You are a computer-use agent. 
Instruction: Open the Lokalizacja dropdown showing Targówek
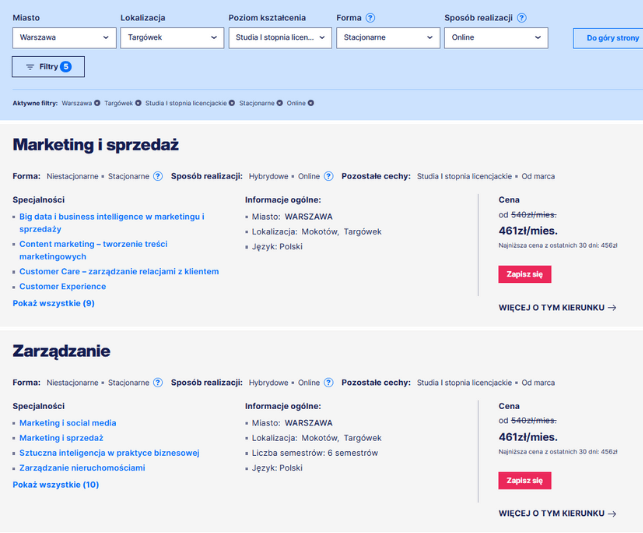pyautogui.click(x=172, y=38)
